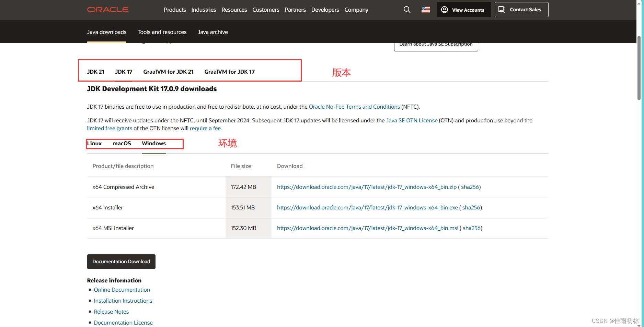644x327 pixels.
Task: Open the Installation Instructions link
Action: [123, 301]
